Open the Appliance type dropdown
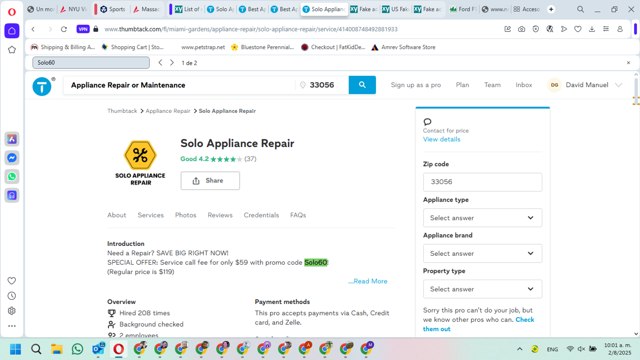The height and width of the screenshot is (360, 640). [482, 218]
